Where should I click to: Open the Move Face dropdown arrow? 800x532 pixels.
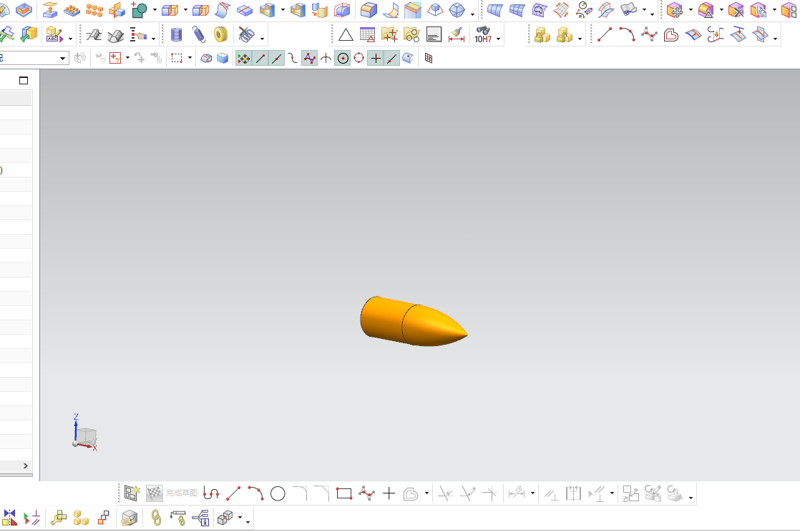[x=691, y=10]
